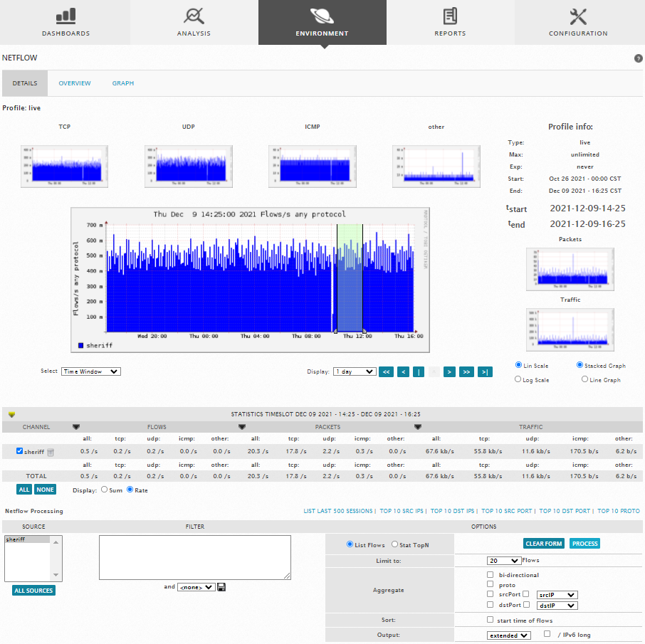Click the NONE channels button
The height and width of the screenshot is (644, 645).
click(x=45, y=490)
